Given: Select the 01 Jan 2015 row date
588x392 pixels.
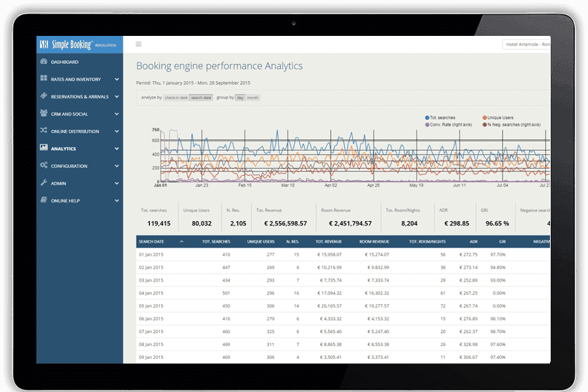Looking at the screenshot, I should click(151, 255).
